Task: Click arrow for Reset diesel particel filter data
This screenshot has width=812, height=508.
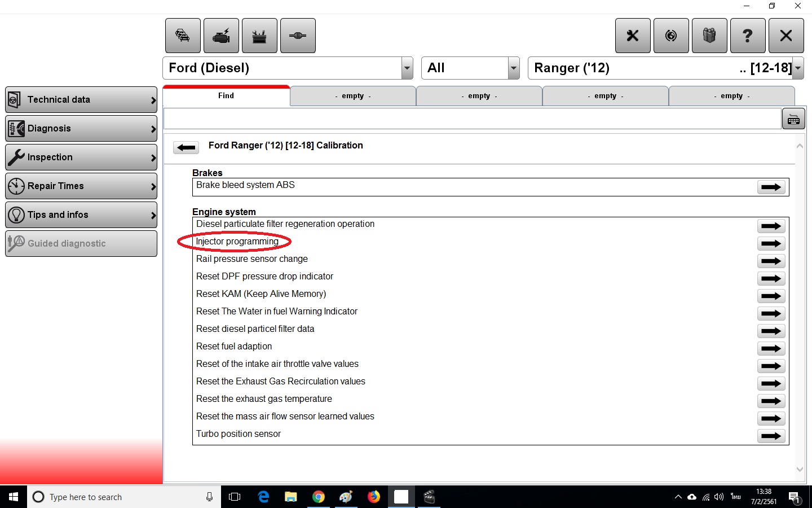Action: point(771,331)
